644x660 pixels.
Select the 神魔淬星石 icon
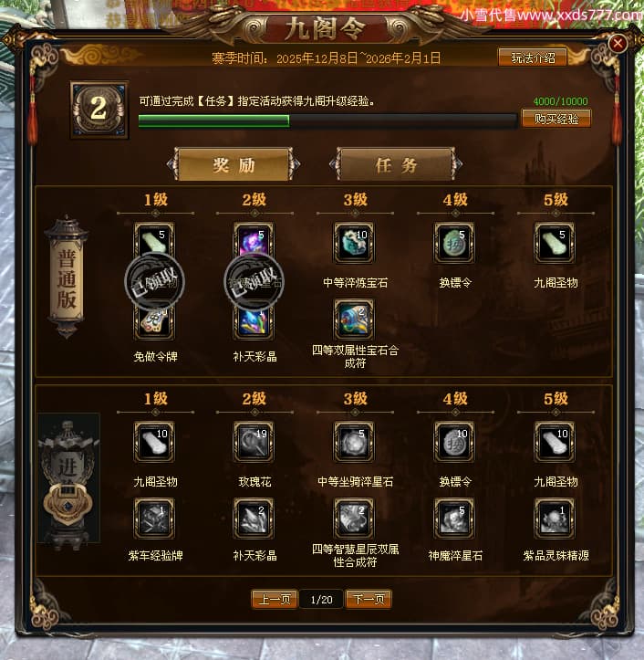tap(454, 519)
